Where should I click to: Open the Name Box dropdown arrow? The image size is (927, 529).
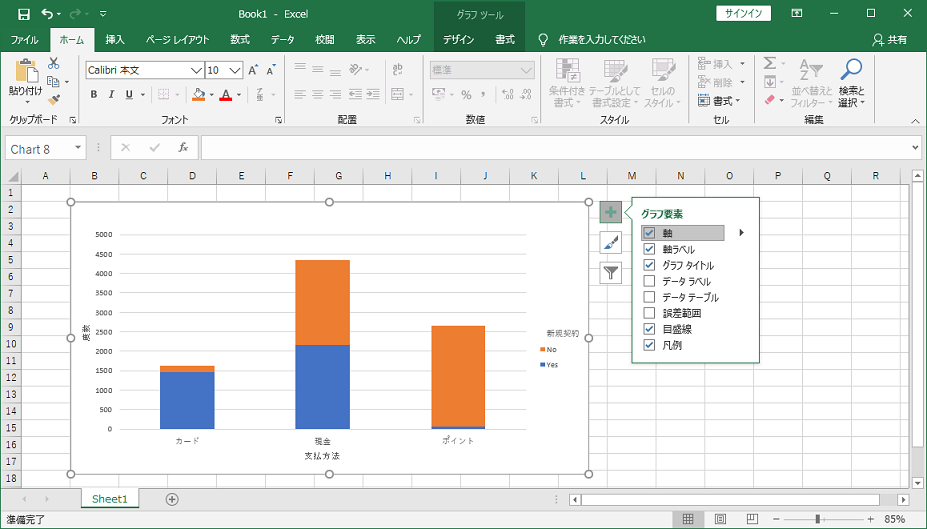point(78,149)
